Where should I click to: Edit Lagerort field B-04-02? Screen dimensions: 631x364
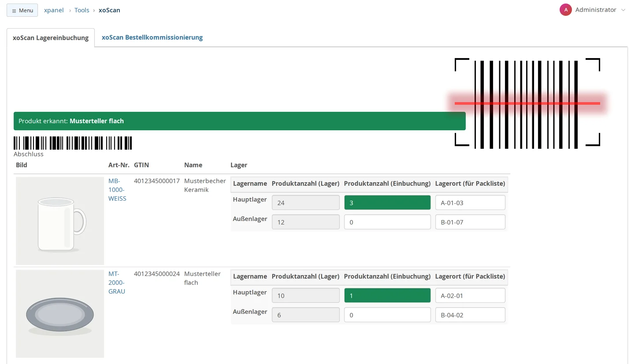coord(470,315)
